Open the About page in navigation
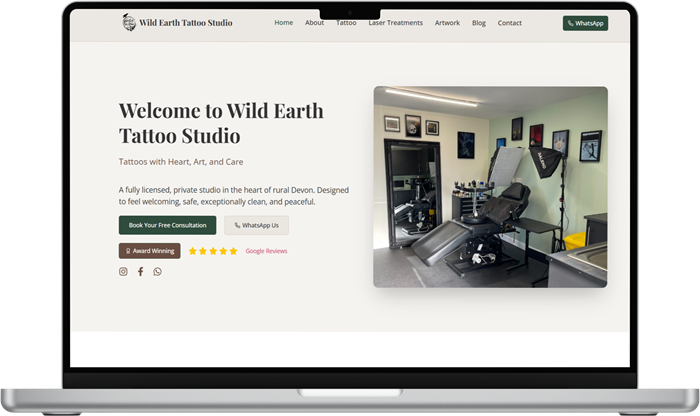The height and width of the screenshot is (416, 700). (314, 22)
